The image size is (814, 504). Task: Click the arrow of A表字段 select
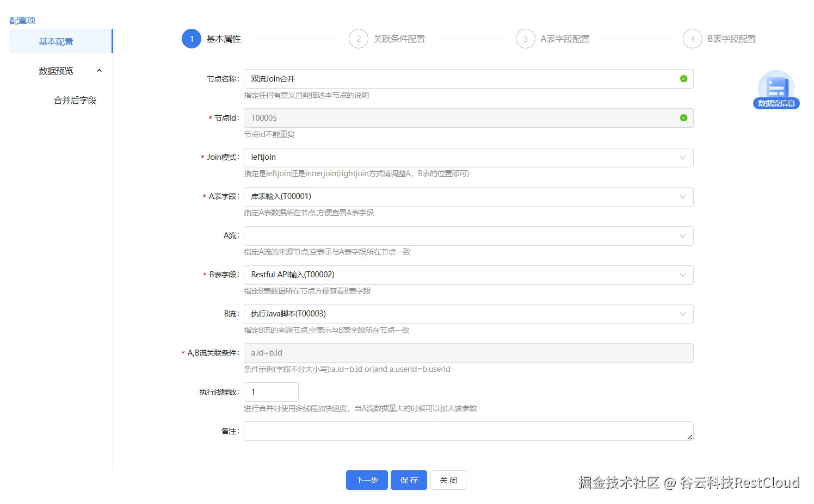tap(682, 197)
